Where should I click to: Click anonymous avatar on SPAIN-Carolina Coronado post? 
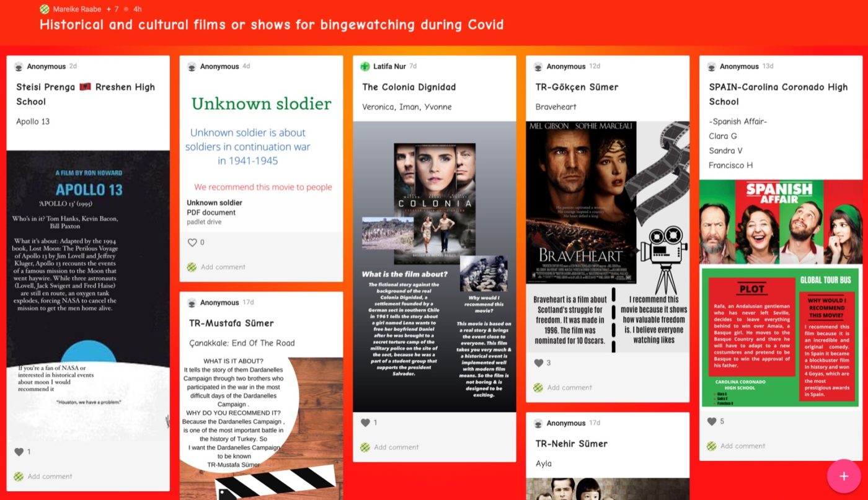pos(712,66)
